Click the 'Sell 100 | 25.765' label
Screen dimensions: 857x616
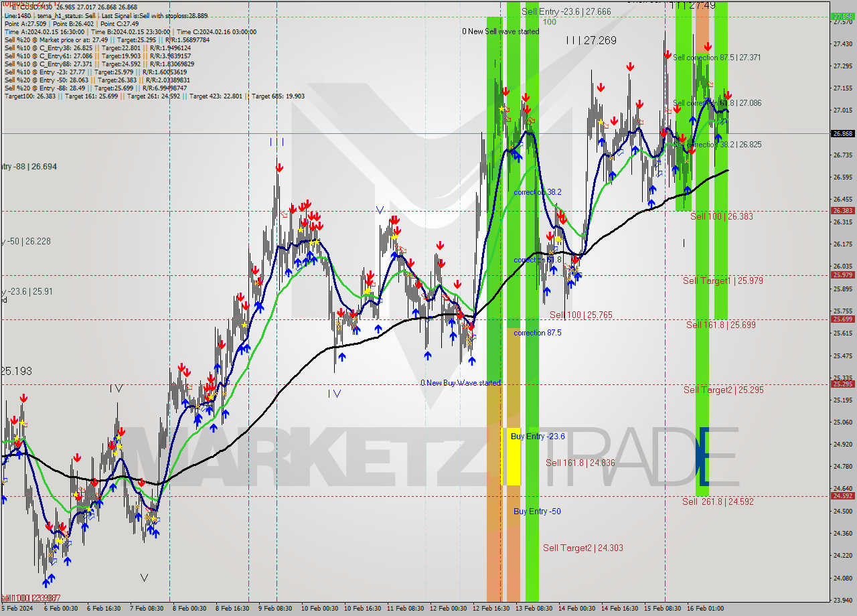580,315
